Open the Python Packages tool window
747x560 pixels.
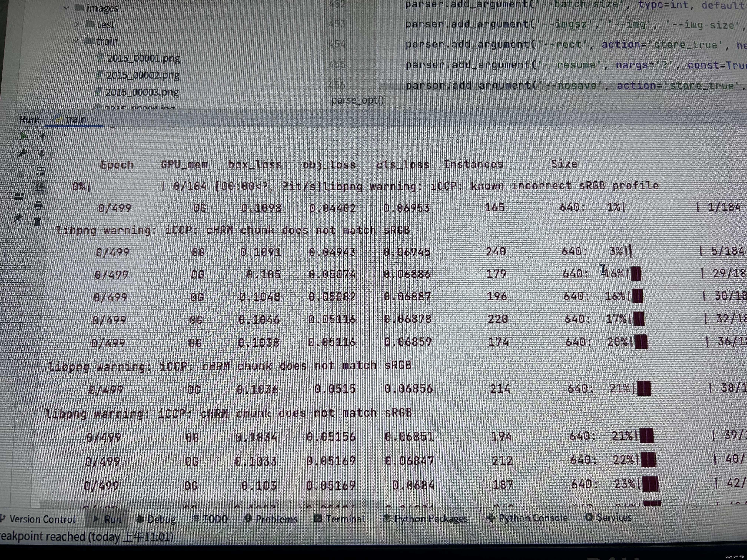425,518
